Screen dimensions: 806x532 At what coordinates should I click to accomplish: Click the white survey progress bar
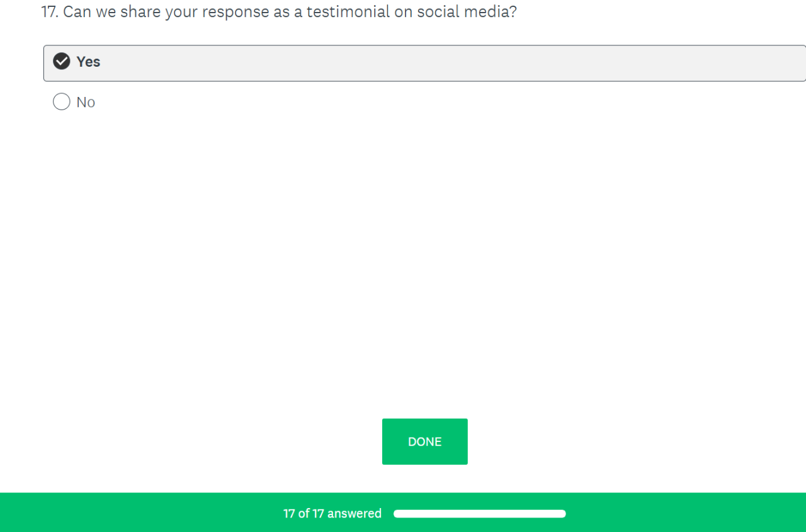coord(479,514)
